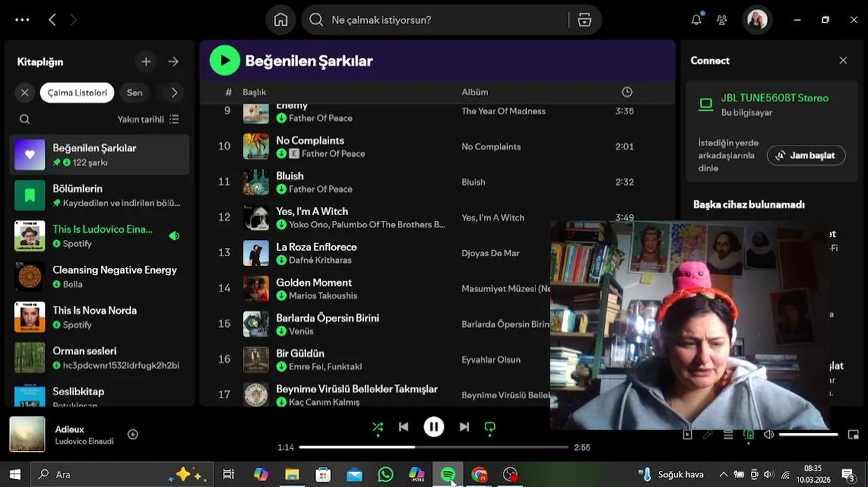Sort by the Albüm column header
The image size is (868, 487).
pos(475,92)
